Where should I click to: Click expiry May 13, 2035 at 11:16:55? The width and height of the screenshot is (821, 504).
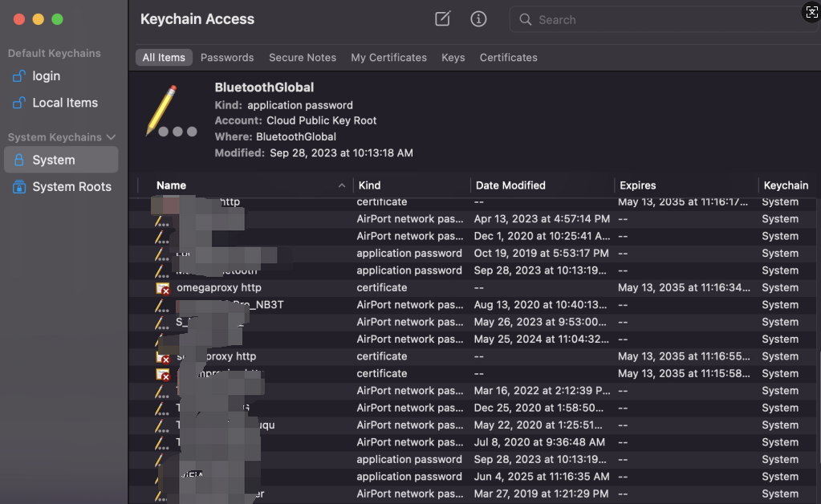684,356
